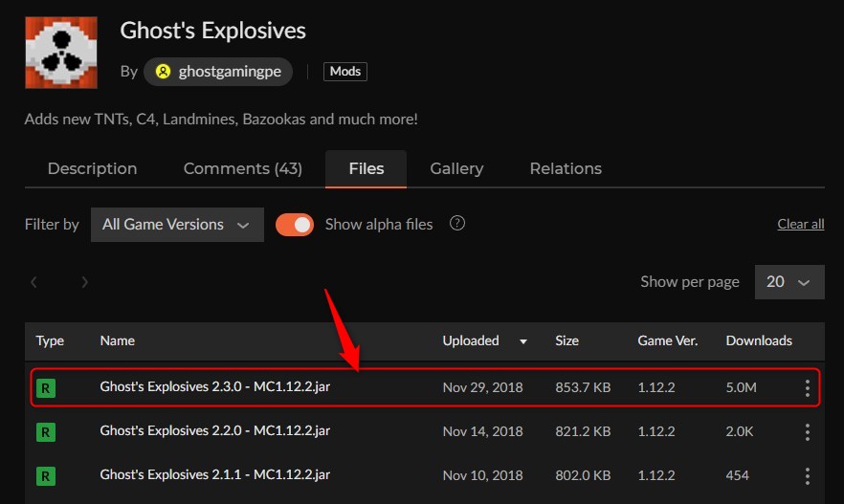The image size is (844, 504).
Task: Click the Nov 10, 2018 upload date
Action: click(x=483, y=475)
